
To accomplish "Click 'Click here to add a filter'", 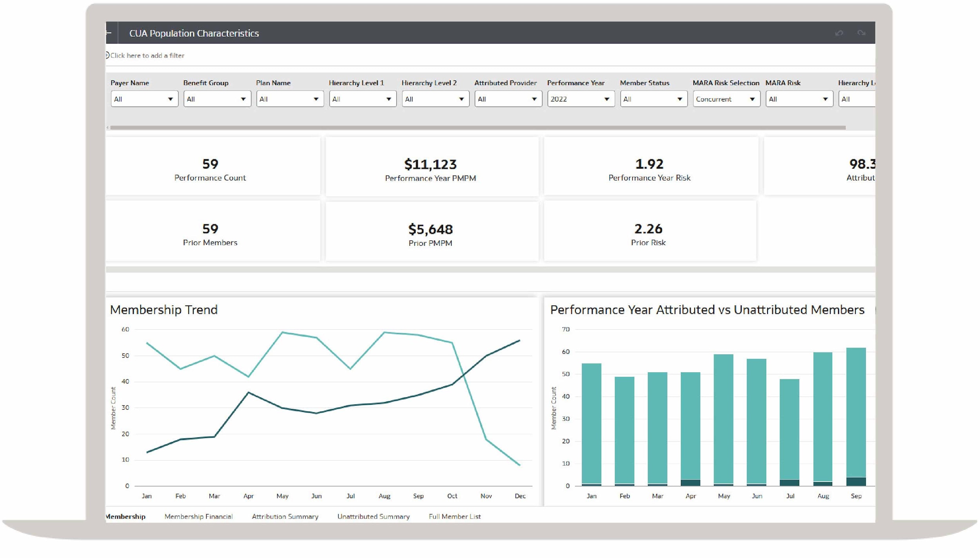I will pyautogui.click(x=147, y=56).
